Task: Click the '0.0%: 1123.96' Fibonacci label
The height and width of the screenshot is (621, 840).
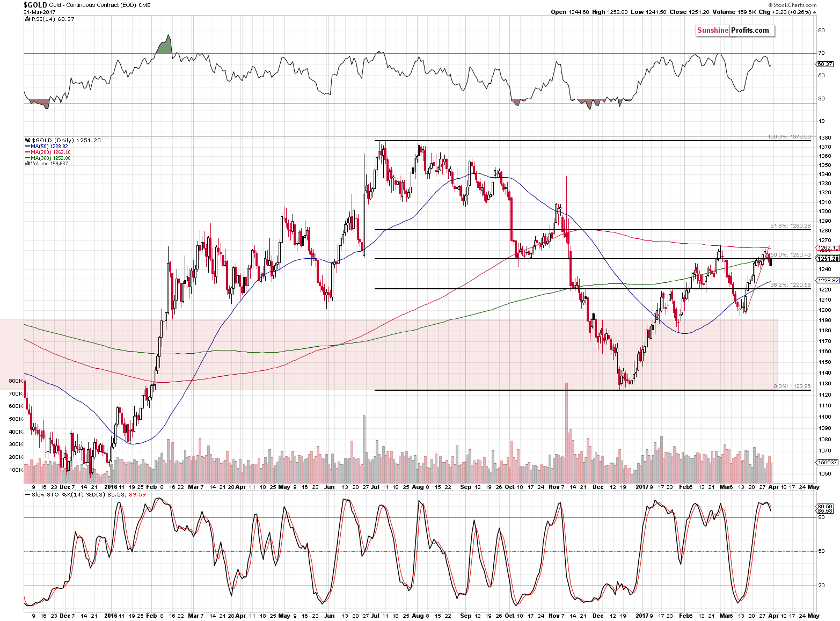Action: pos(792,386)
